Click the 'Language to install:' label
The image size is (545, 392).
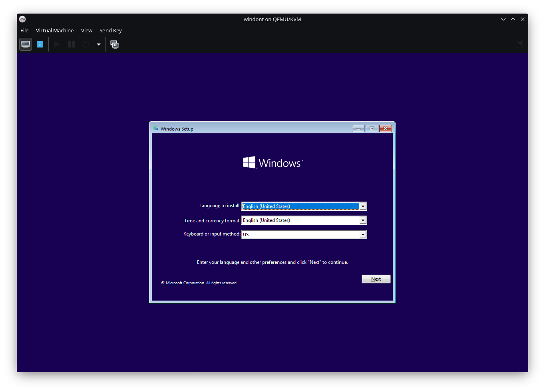tap(220, 206)
